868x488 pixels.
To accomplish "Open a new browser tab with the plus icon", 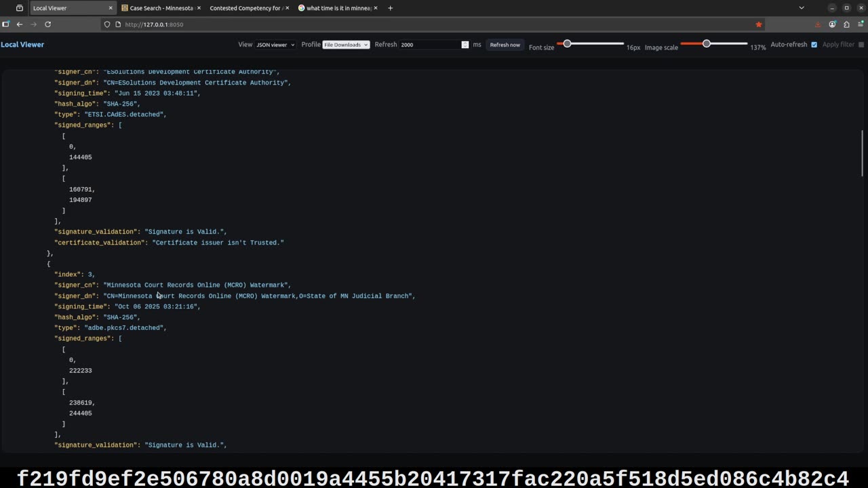I will coord(390,8).
